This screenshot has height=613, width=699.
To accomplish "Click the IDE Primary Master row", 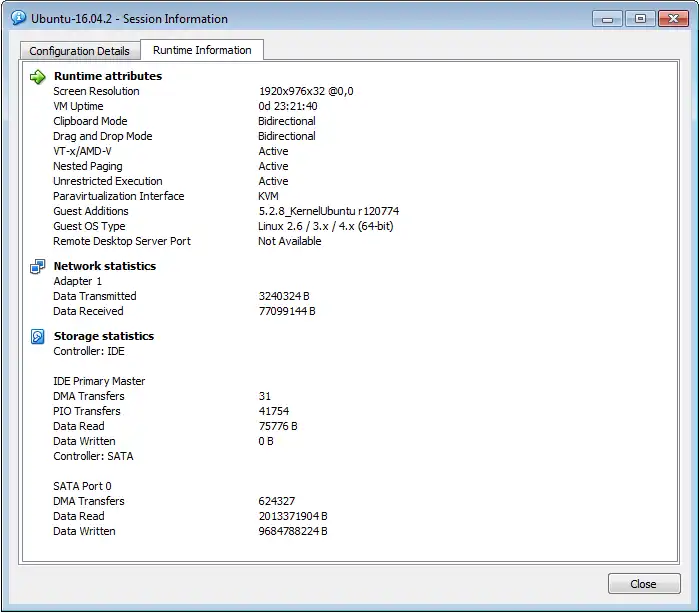I will pyautogui.click(x=99, y=381).
